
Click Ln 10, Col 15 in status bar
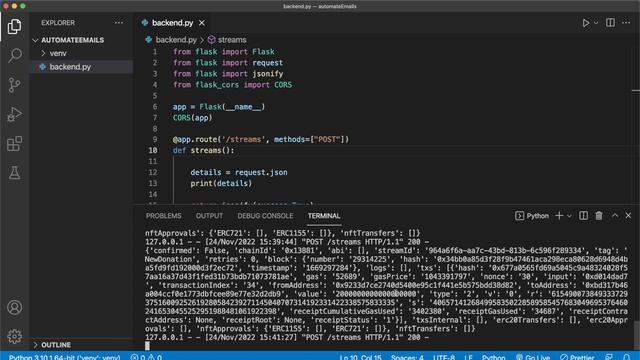(360, 357)
